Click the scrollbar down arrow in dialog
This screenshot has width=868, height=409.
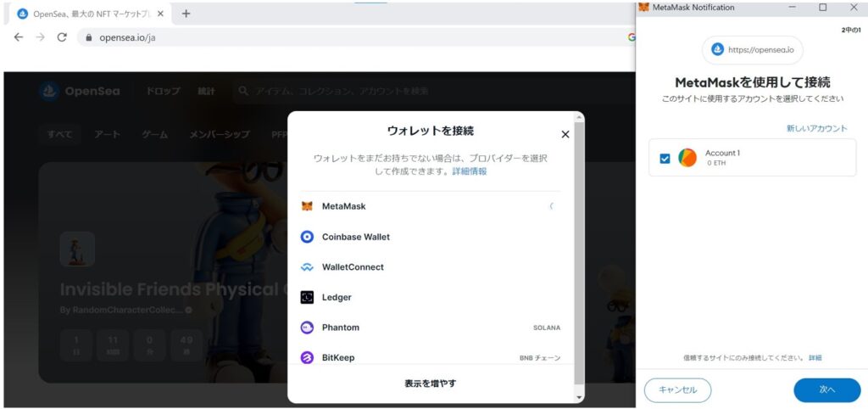coord(579,397)
